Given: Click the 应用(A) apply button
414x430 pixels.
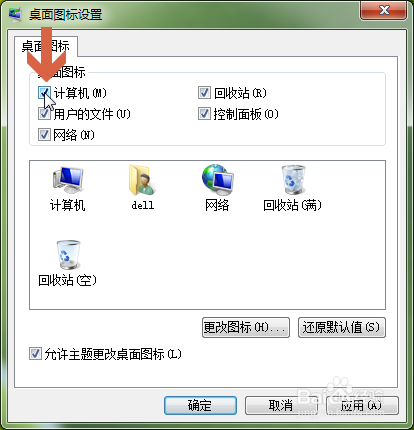Looking at the screenshot, I should point(362,405).
